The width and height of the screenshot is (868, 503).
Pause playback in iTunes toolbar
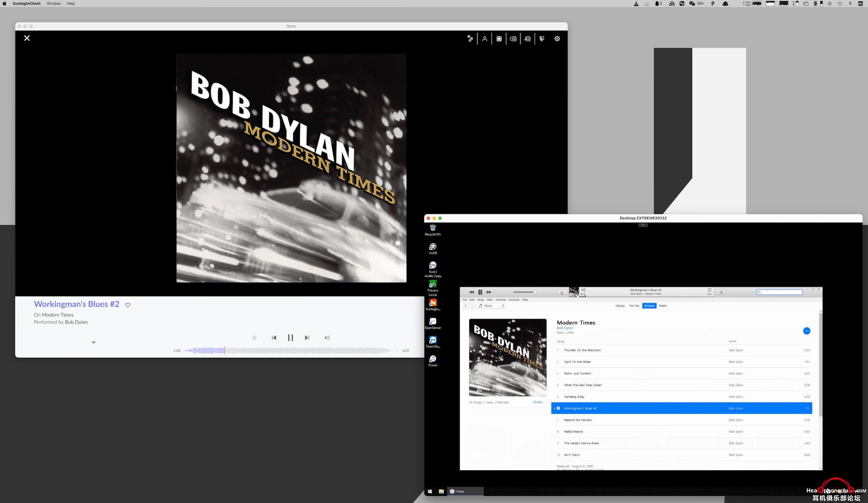pos(480,292)
